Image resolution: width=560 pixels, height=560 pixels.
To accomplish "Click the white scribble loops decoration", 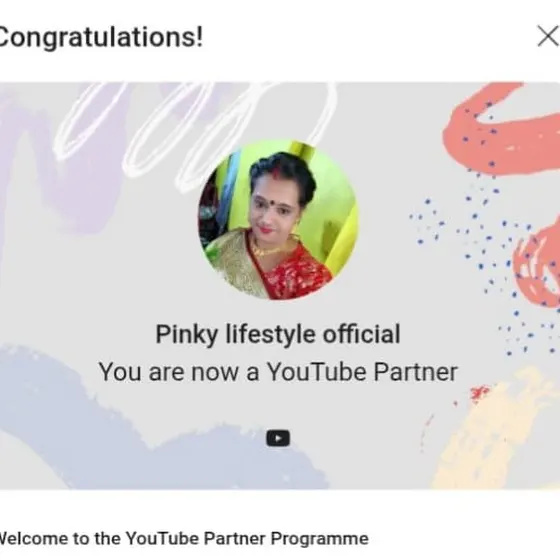I will [x=196, y=130].
